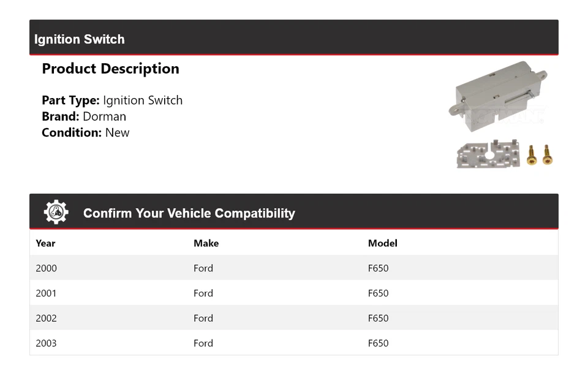Click the Brand: Dorman text
Screen dimensions: 588x375
[x=84, y=116]
